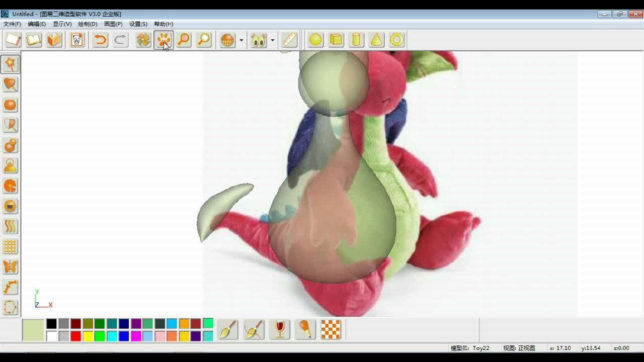Select the wavy lines tool

(10, 226)
